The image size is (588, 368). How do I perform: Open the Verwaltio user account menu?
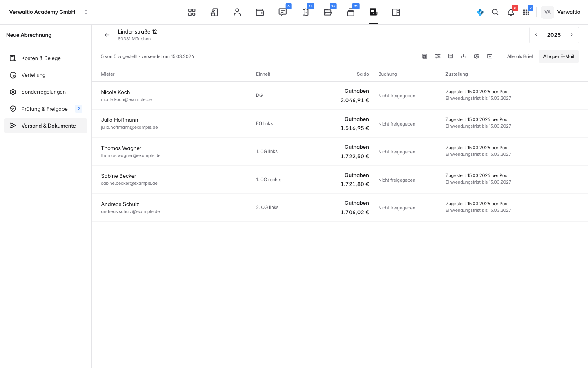[561, 12]
